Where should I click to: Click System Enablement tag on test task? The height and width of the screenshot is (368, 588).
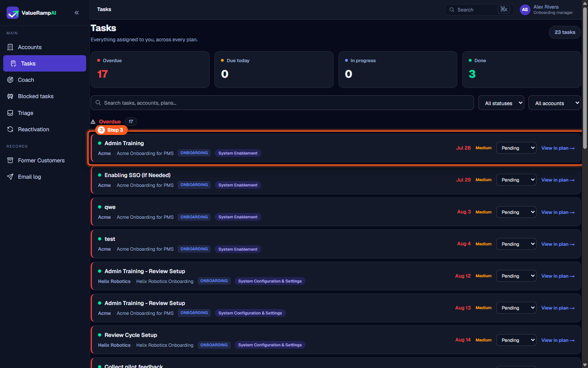238,249
